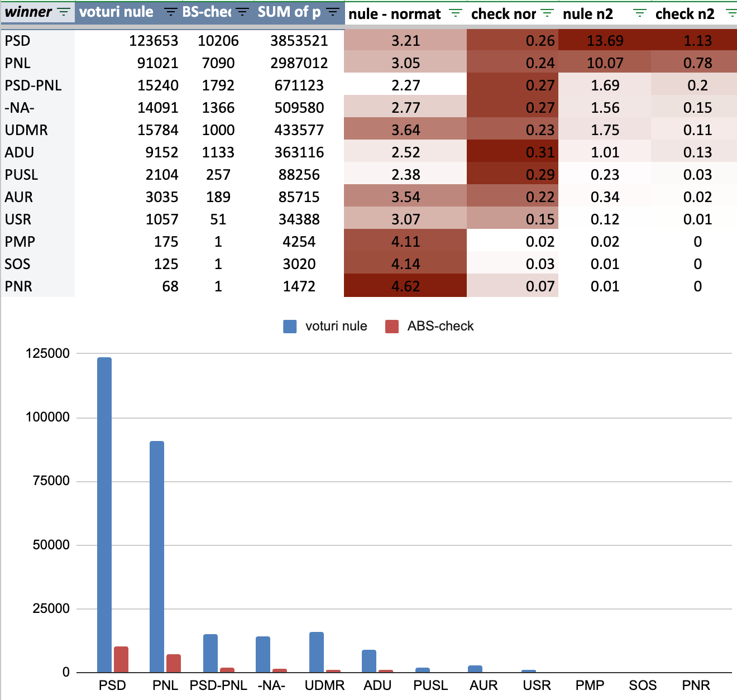The width and height of the screenshot is (737, 700).
Task: Open the filter icon in winner column
Action: pyautogui.click(x=64, y=12)
